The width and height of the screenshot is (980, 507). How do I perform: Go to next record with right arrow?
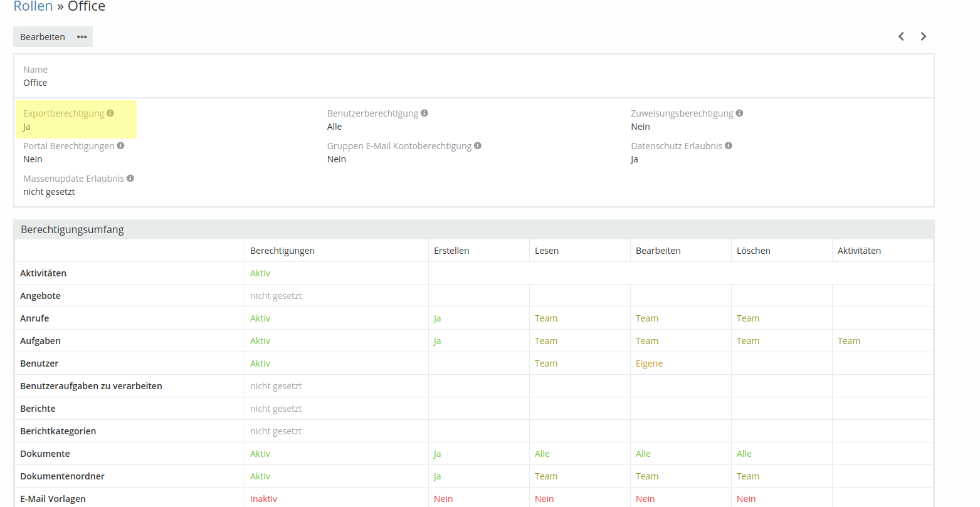[923, 36]
